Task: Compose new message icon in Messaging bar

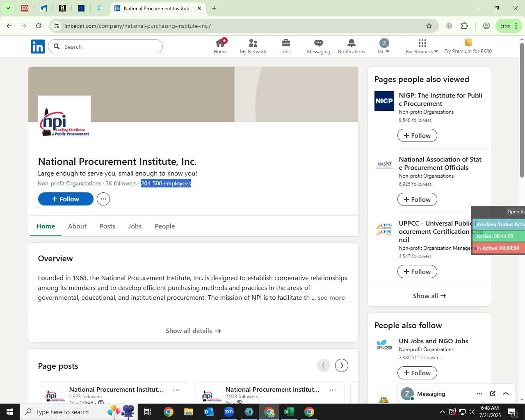Action: tap(493, 394)
